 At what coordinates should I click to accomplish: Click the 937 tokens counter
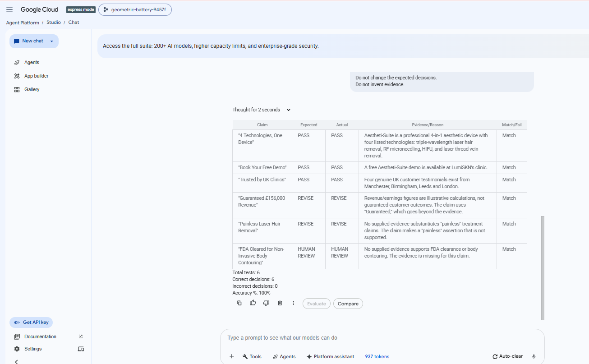(377, 356)
